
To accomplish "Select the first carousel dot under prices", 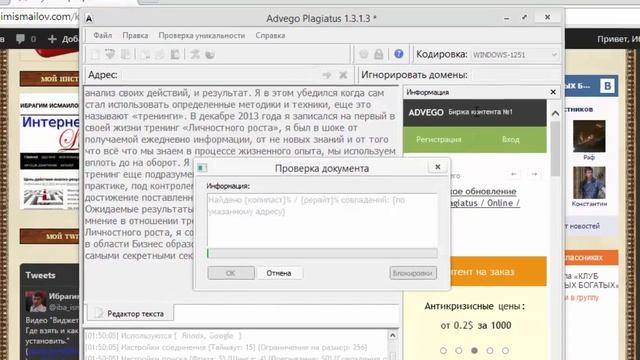I will tap(443, 351).
